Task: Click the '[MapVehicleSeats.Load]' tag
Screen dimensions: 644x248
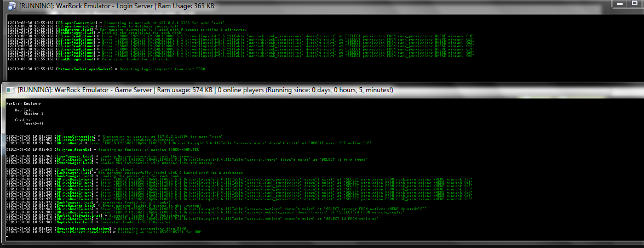Action: [x=79, y=216]
